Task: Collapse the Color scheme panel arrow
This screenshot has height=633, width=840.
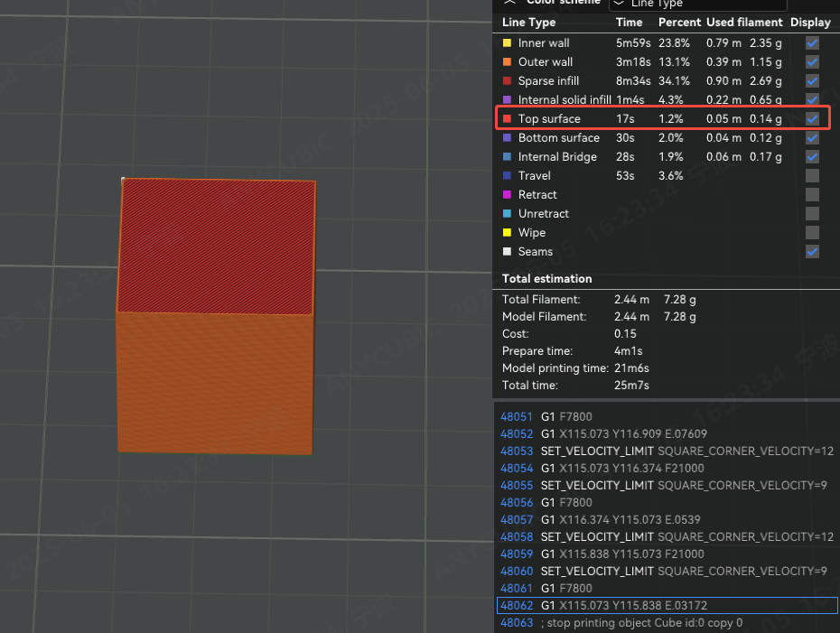Action: (509, 2)
